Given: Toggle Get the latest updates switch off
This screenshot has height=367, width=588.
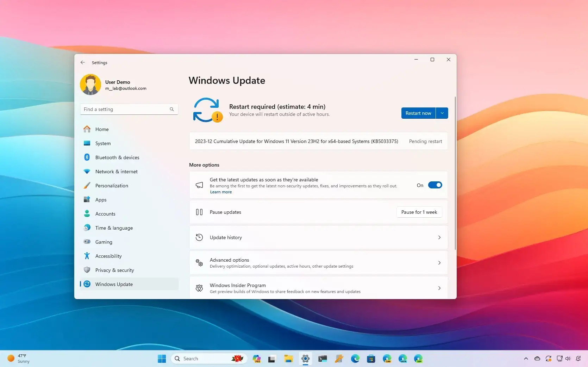Looking at the screenshot, I should coord(435,185).
